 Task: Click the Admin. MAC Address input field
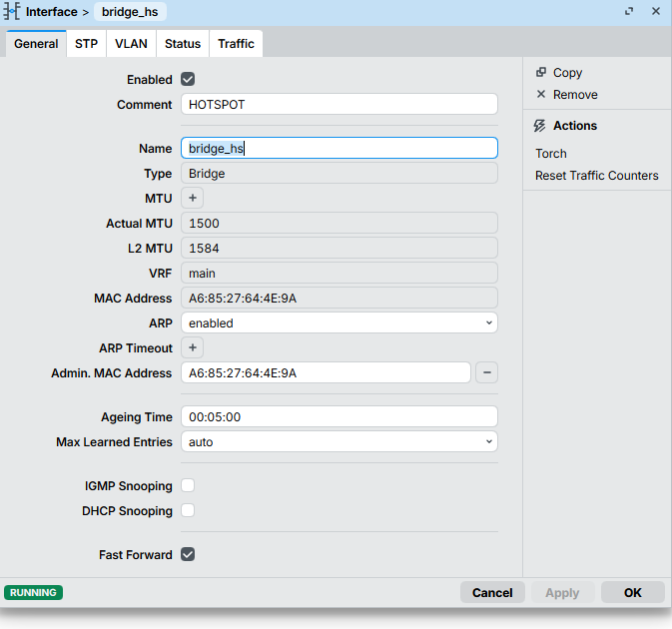coord(326,372)
